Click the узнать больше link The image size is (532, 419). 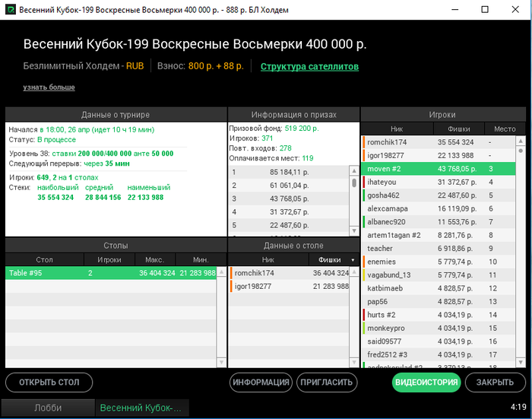tap(49, 87)
